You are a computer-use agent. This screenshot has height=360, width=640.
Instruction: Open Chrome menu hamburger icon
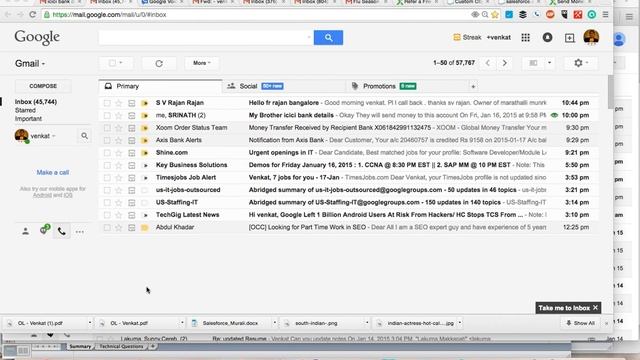(605, 15)
